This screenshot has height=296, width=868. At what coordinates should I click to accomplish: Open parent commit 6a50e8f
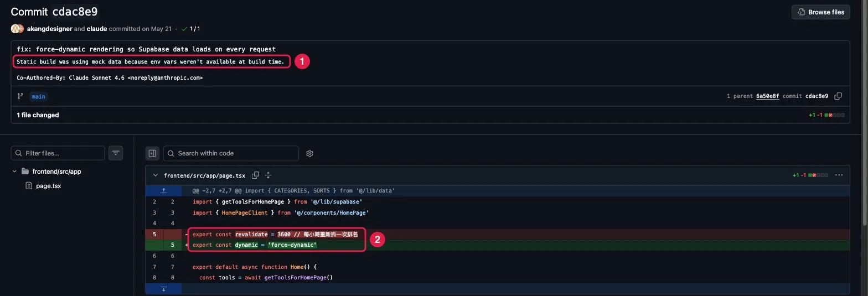point(767,96)
